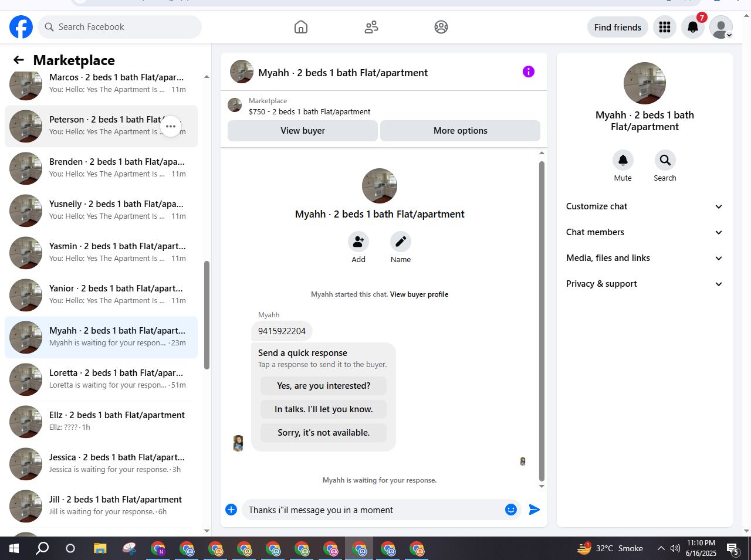Expand the Privacy & support section
751x560 pixels.
pyautogui.click(x=645, y=284)
